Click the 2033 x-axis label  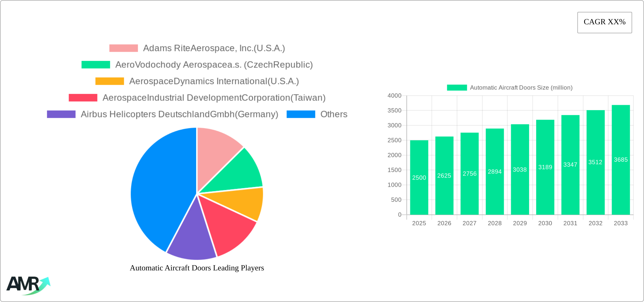(x=621, y=223)
